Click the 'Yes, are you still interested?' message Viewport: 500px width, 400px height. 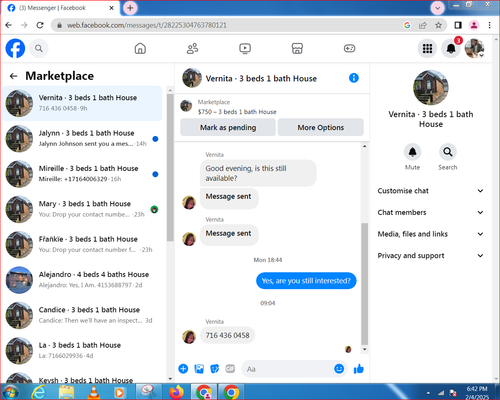click(306, 281)
